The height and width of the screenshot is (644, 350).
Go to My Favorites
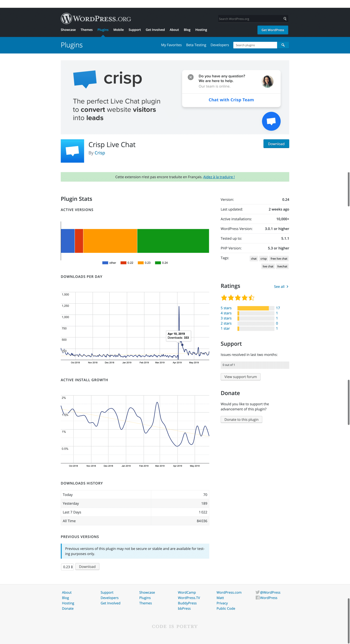(x=171, y=45)
